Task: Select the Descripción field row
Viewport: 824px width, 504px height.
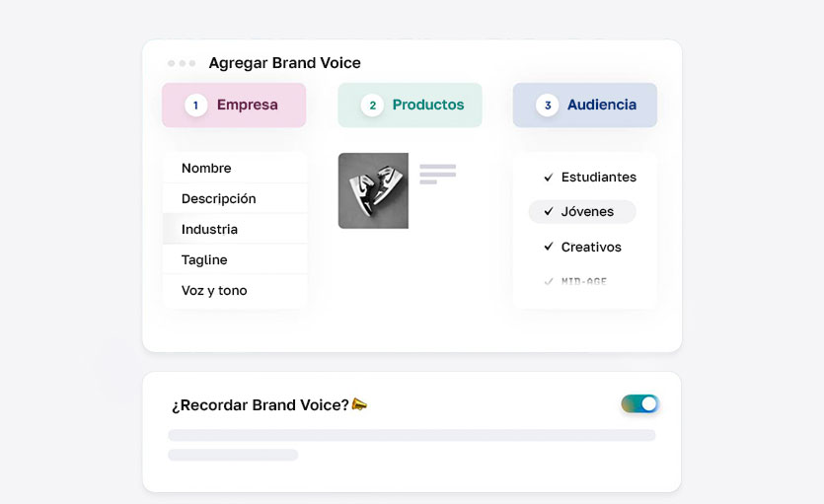Action: click(235, 199)
